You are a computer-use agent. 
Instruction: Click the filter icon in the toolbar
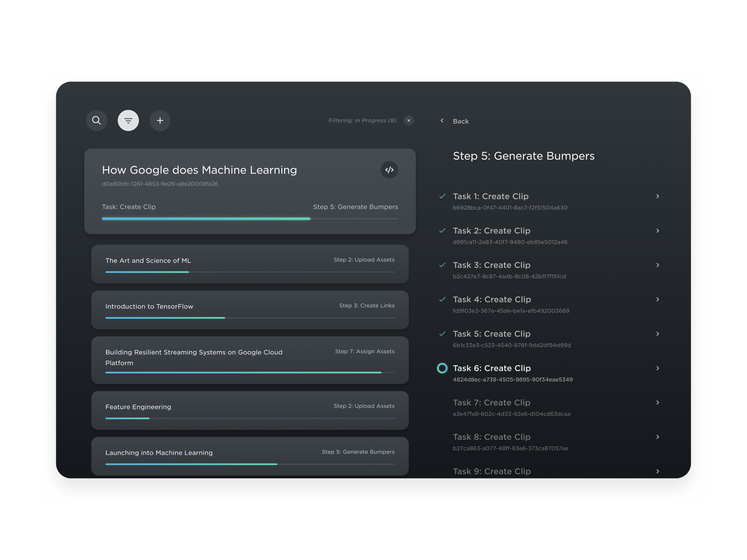click(128, 120)
